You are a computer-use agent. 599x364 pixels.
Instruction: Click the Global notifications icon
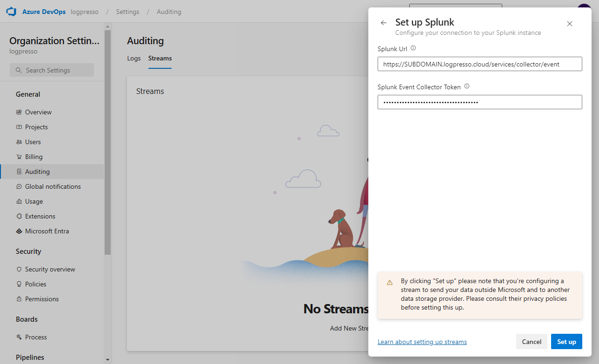pyautogui.click(x=19, y=186)
